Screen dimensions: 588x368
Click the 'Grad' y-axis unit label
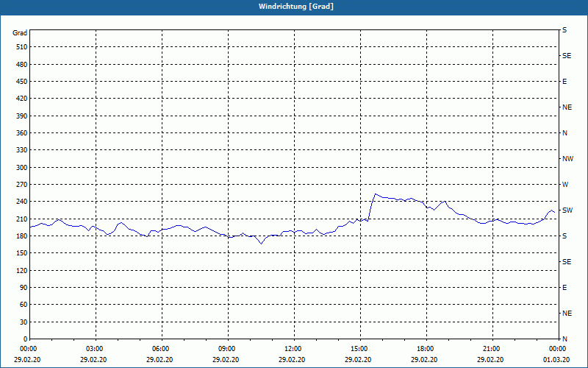(x=20, y=33)
